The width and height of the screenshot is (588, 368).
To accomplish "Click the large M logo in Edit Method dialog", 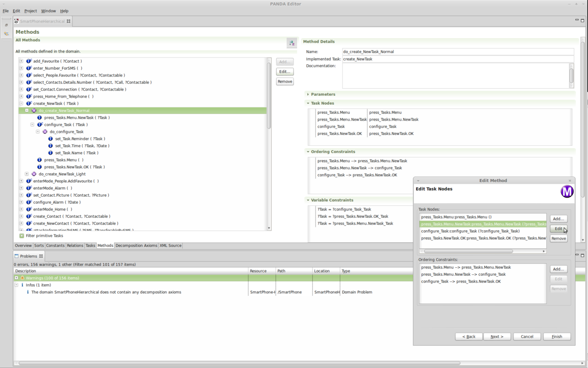I will [567, 192].
